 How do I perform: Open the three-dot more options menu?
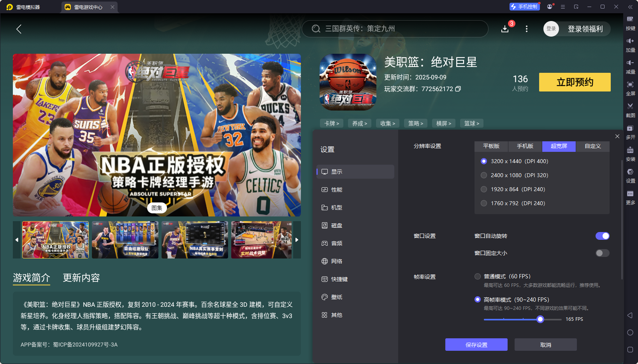tap(527, 29)
